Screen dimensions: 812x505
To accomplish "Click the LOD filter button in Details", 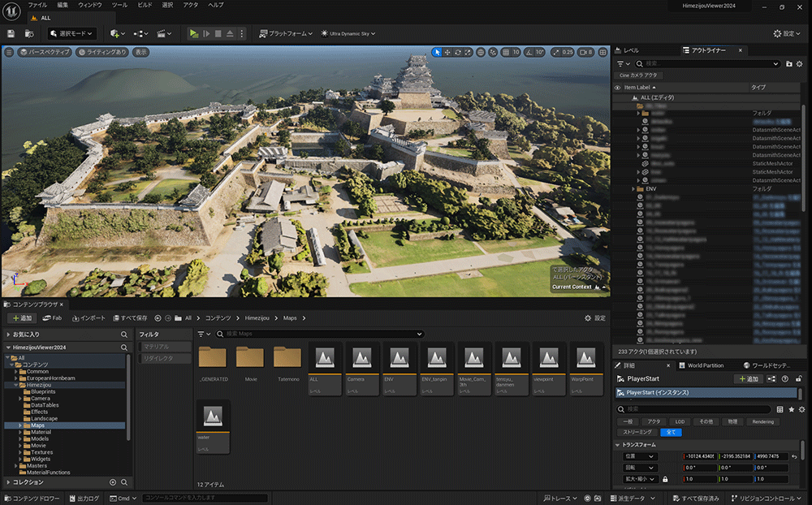I will (679, 421).
